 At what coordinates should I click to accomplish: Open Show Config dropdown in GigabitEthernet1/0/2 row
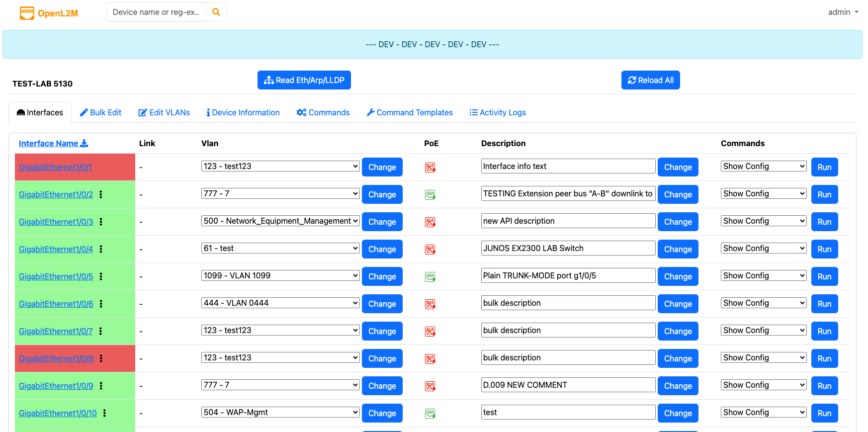tap(764, 193)
